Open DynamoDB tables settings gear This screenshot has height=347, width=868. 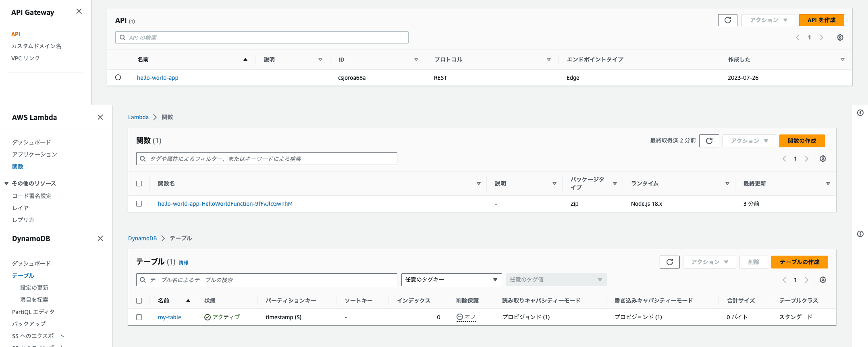[x=823, y=280]
